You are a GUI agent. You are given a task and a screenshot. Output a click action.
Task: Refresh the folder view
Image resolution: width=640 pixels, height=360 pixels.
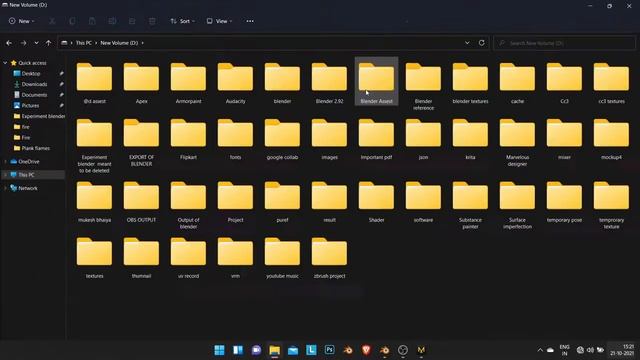click(x=482, y=43)
